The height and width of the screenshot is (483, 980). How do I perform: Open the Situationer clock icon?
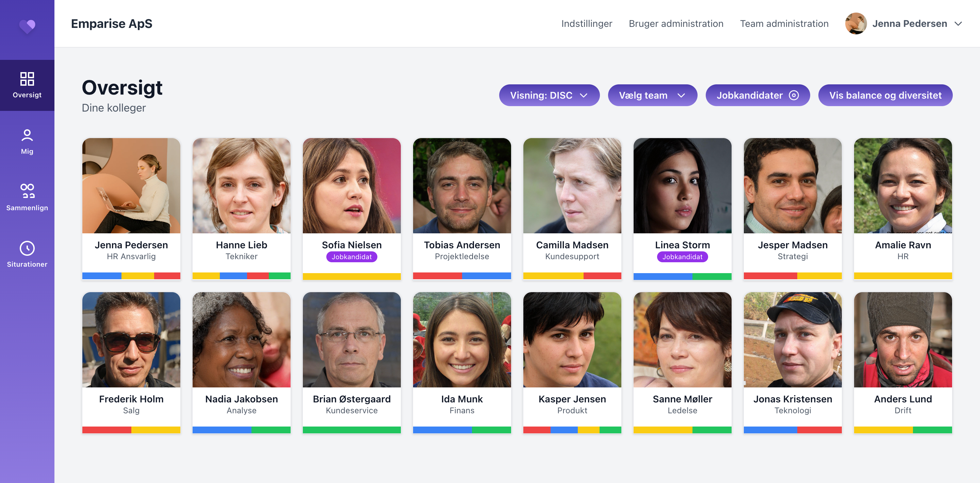(27, 248)
